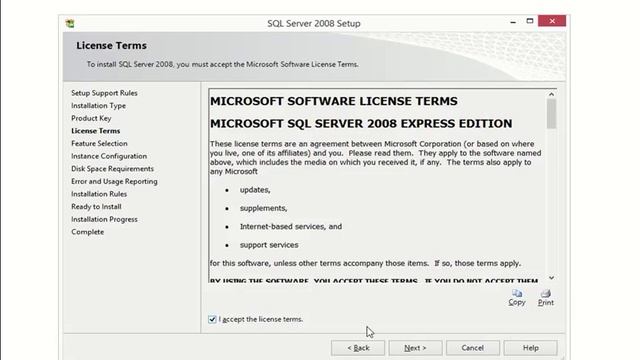Select Installation Progress step in sidebar
The image size is (640, 360).
tap(104, 220)
